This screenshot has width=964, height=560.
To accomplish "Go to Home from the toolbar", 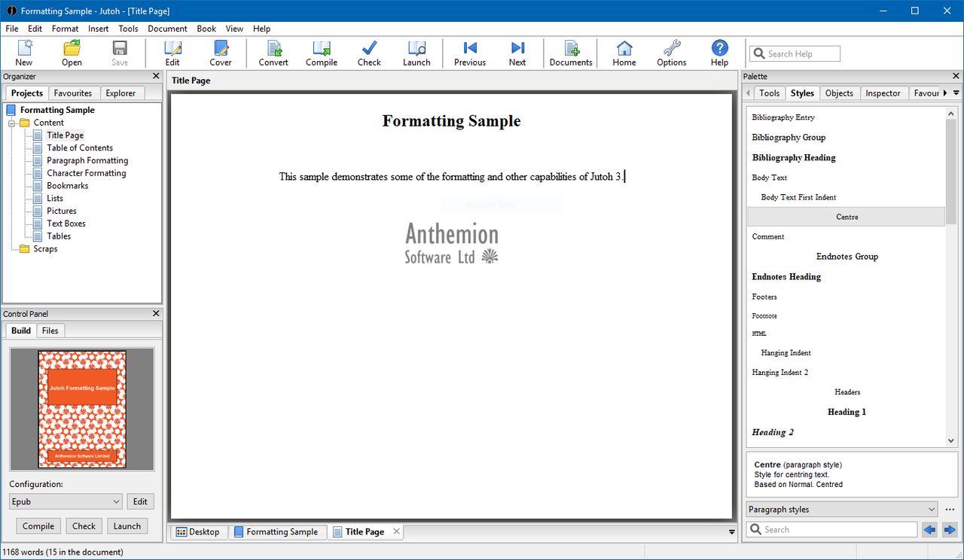I will pyautogui.click(x=624, y=53).
